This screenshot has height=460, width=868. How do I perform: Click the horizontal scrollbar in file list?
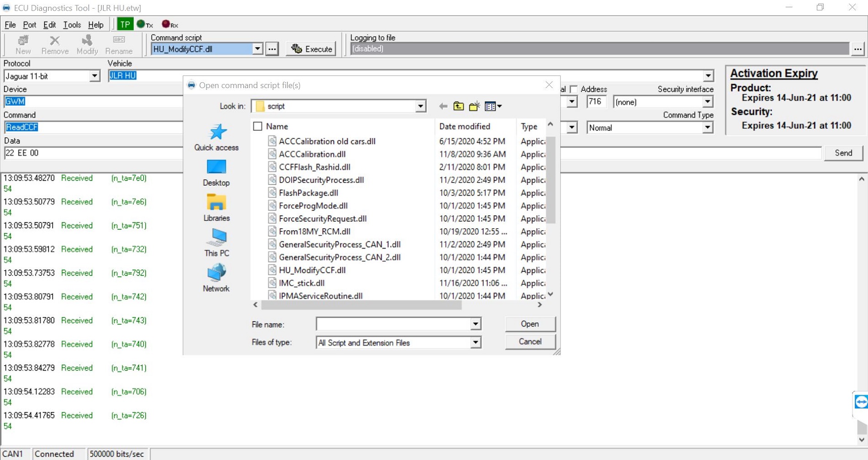point(361,305)
